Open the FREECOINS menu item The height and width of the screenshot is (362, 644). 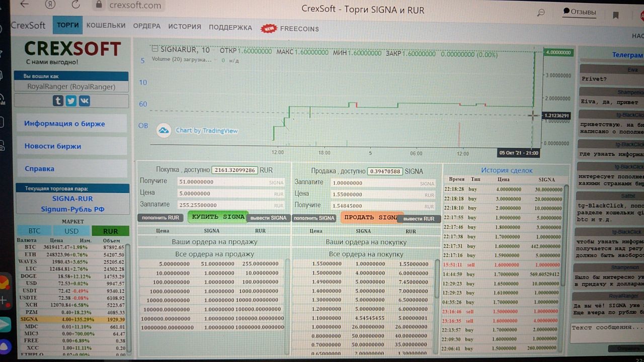point(299,29)
